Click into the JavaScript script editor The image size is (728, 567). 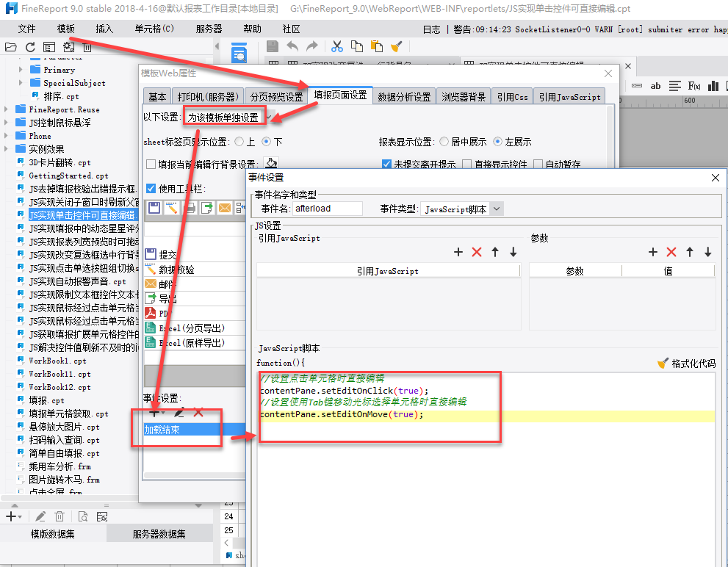(x=486, y=469)
